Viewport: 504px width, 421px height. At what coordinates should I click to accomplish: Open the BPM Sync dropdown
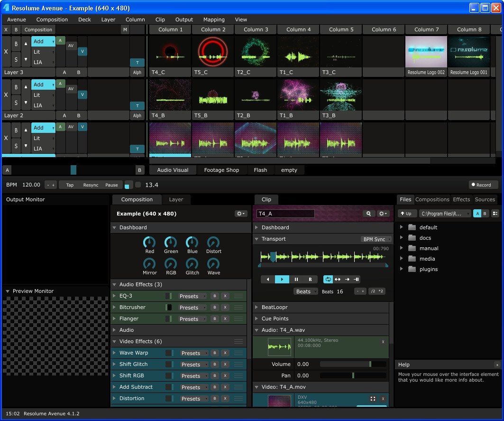coord(376,239)
